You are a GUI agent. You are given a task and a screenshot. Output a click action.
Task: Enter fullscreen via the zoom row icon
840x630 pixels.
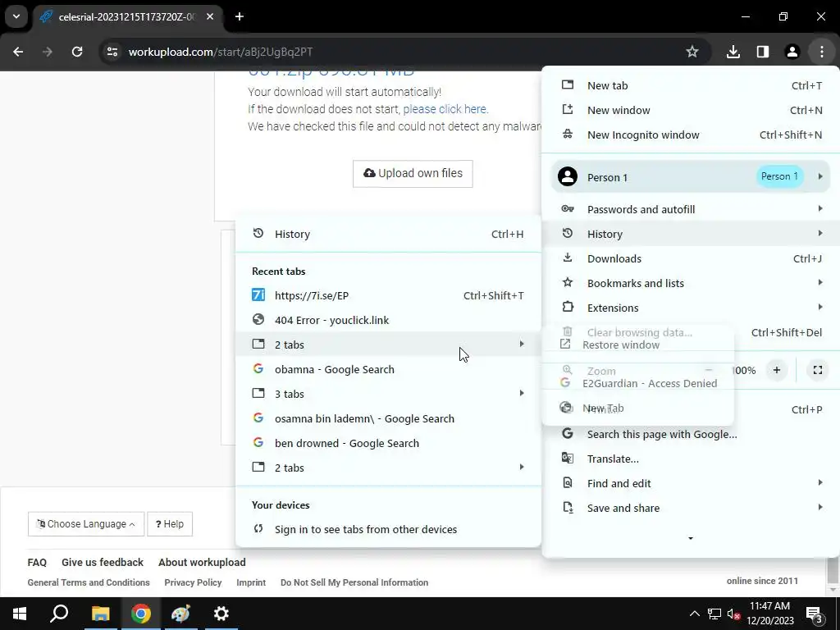coord(818,370)
